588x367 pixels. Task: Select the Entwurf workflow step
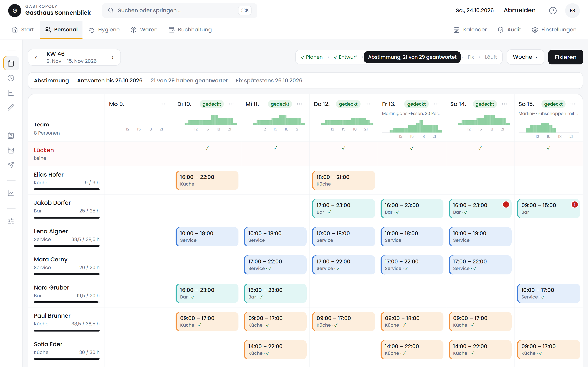345,57
